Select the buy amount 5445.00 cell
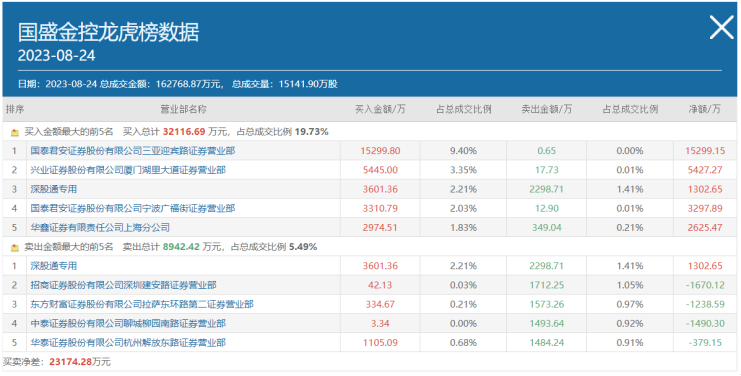 click(380, 170)
